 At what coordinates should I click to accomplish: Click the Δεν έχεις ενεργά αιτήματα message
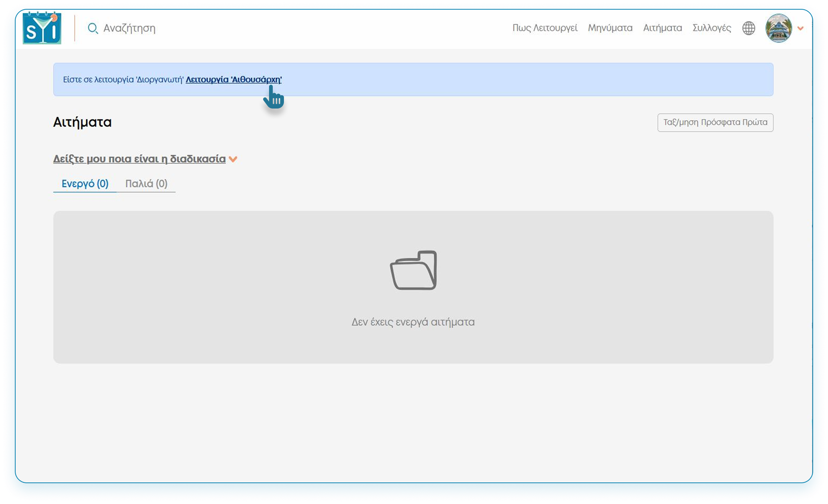413,322
